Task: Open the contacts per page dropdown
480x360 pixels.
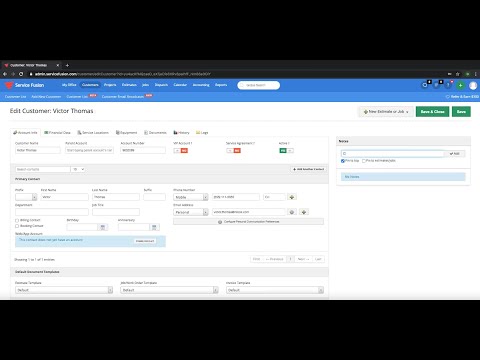Action: click(78, 169)
